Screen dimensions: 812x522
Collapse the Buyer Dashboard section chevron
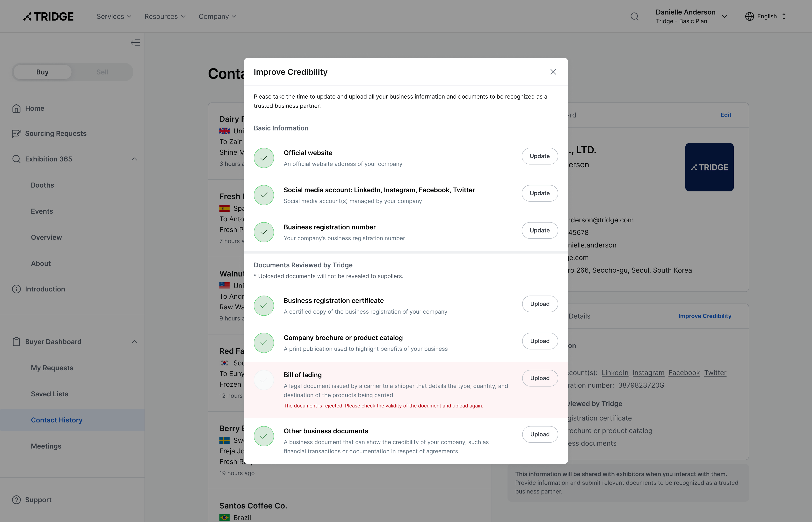coord(134,342)
